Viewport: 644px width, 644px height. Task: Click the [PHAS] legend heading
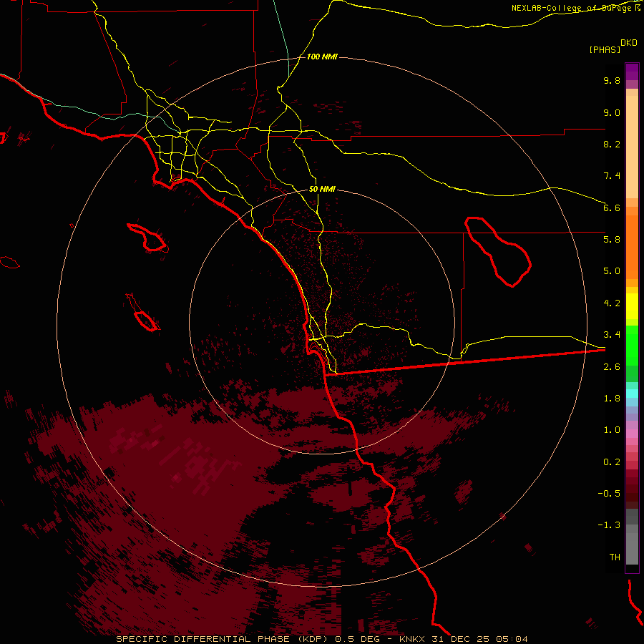click(605, 49)
